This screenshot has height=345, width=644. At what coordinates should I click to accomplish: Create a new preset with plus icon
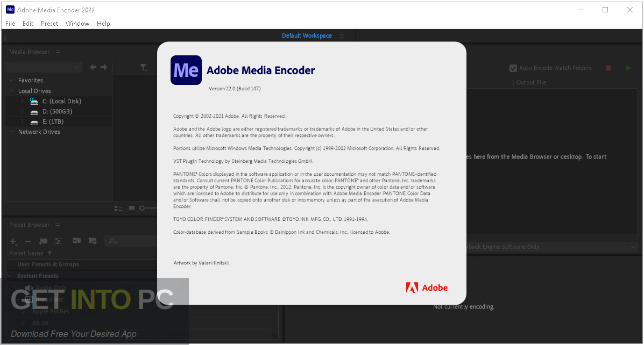tap(13, 241)
